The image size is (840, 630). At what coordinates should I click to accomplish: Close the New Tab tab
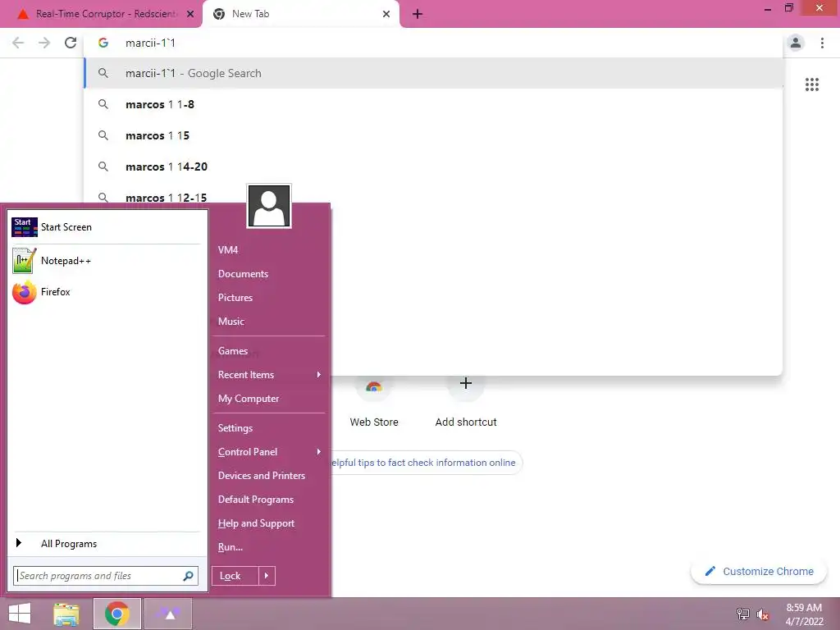click(386, 15)
